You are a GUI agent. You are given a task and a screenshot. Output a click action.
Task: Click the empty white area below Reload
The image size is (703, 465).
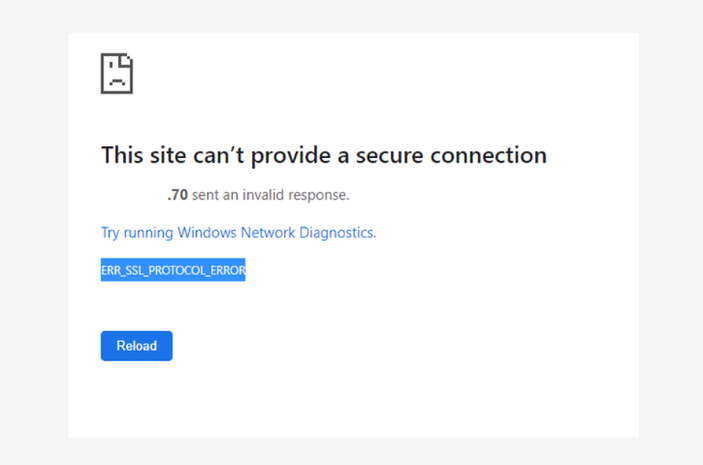click(353, 399)
